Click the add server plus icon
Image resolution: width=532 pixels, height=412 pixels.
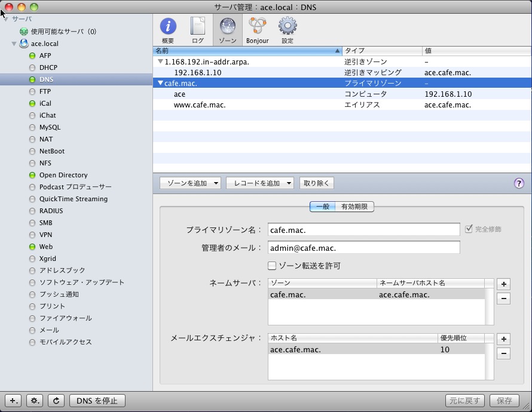pyautogui.click(x=13, y=401)
